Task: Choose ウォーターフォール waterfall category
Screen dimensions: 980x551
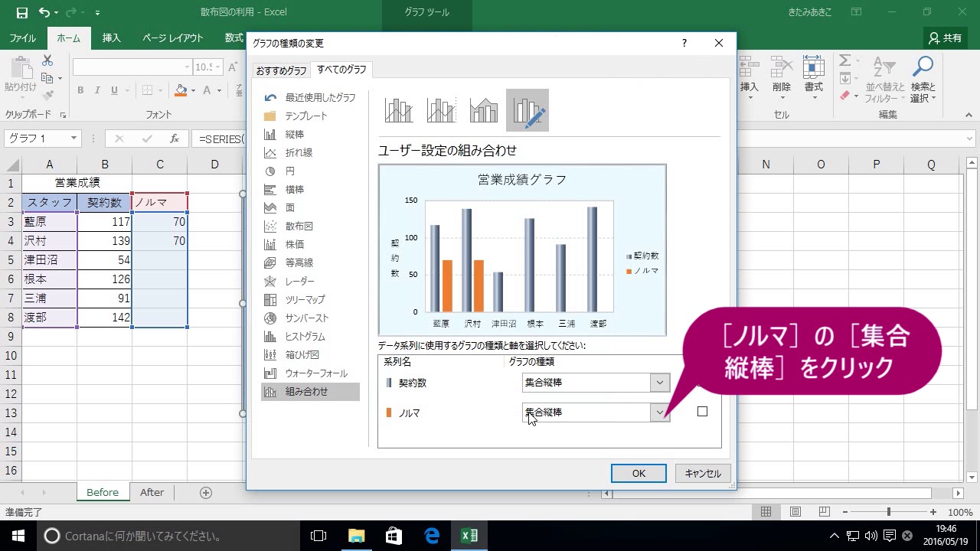Action: click(x=310, y=373)
